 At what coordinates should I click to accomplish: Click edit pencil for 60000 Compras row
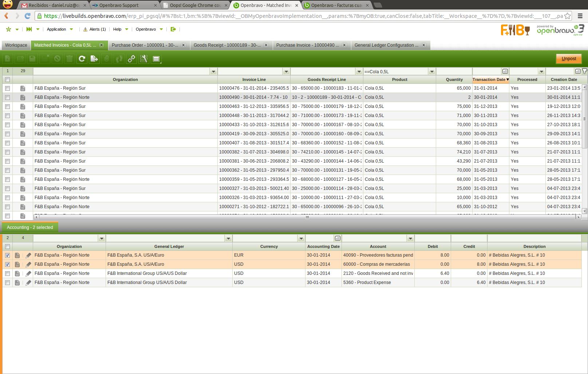(28, 264)
